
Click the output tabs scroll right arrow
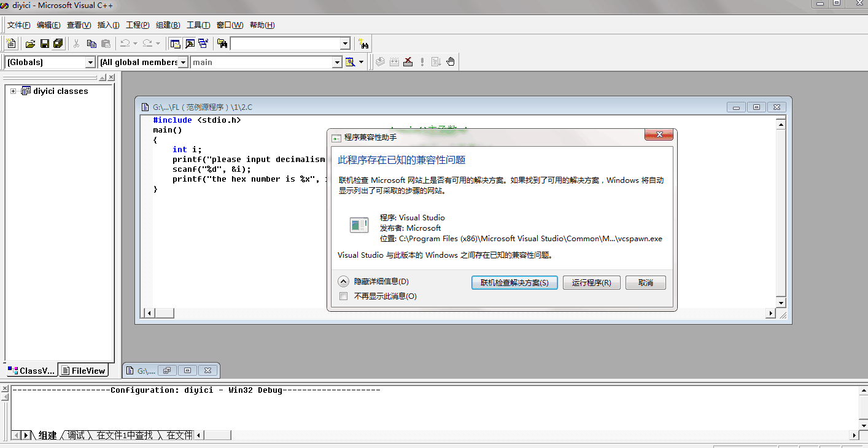point(26,435)
